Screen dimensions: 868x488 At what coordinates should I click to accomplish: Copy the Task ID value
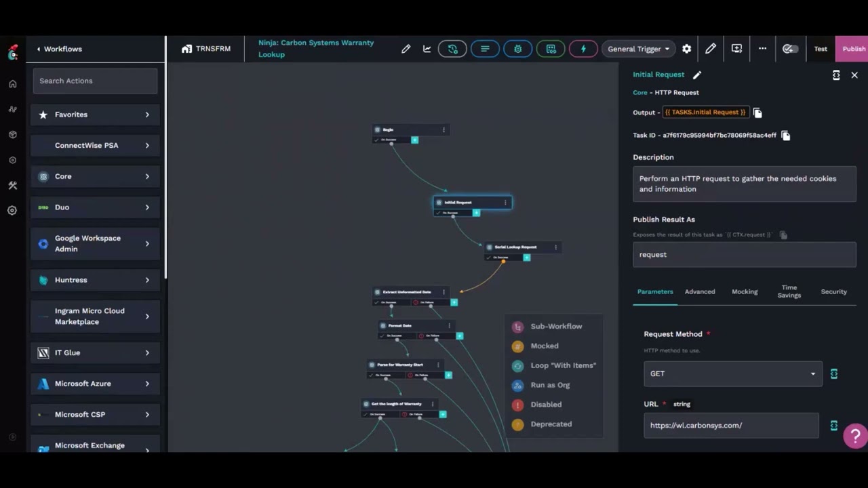pos(785,136)
